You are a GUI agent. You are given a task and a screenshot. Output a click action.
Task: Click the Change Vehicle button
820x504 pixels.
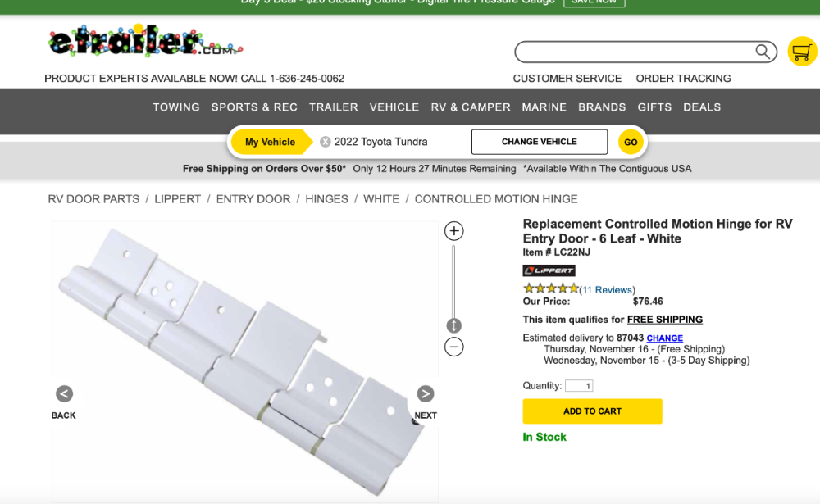tap(540, 142)
